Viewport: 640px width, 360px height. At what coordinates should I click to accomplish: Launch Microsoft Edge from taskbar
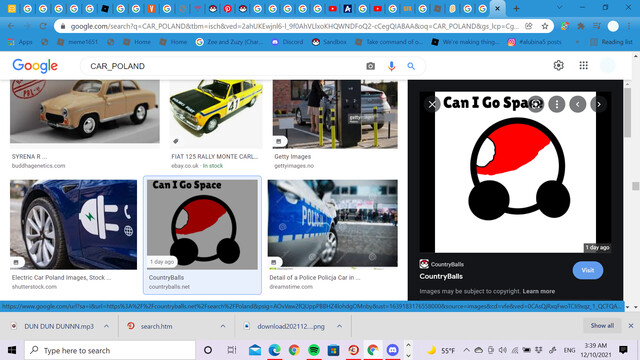274,350
